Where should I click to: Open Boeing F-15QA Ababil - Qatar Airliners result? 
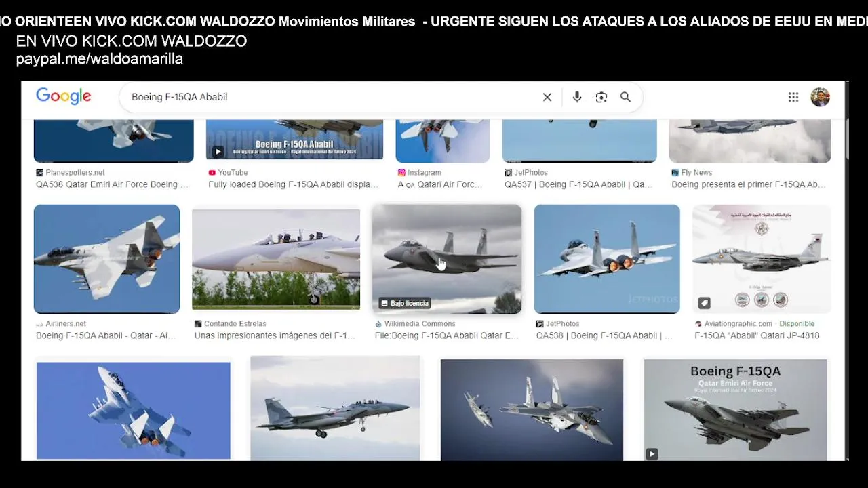106,335
